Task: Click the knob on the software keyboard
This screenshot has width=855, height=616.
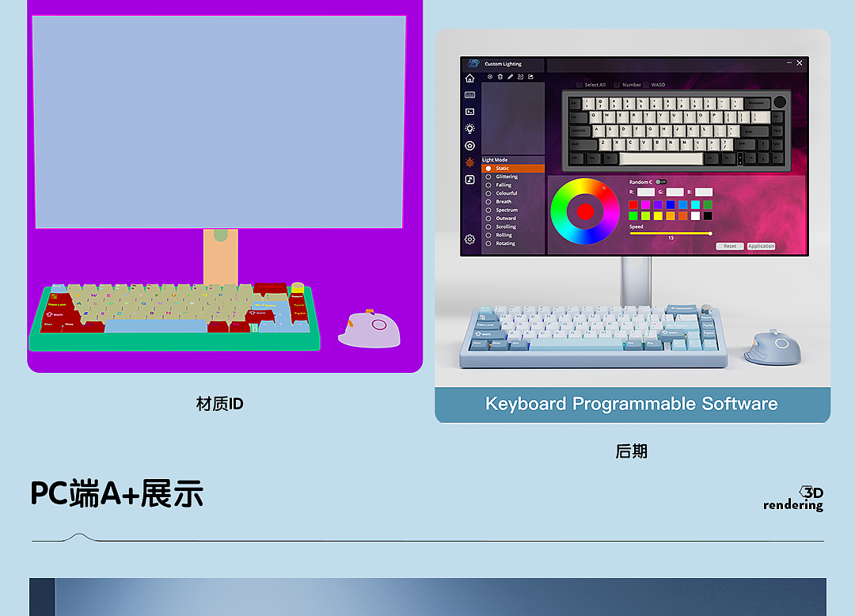Action: pyautogui.click(x=780, y=102)
